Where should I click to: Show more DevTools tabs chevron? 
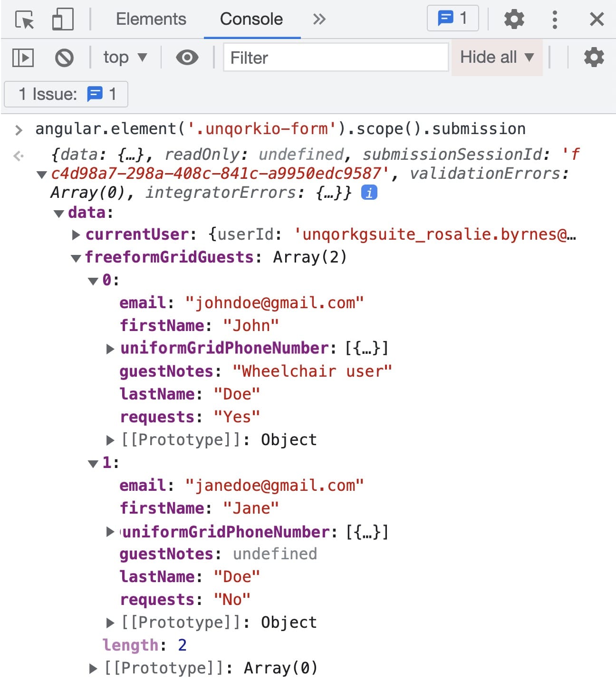(319, 19)
